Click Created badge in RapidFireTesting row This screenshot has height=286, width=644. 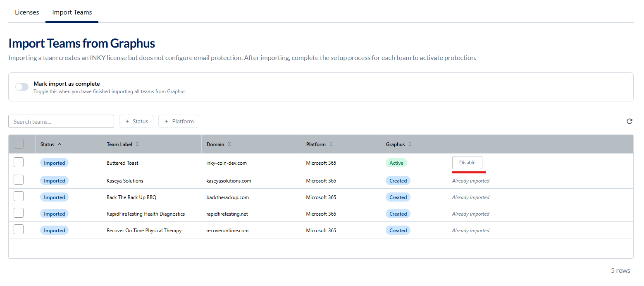tap(398, 214)
